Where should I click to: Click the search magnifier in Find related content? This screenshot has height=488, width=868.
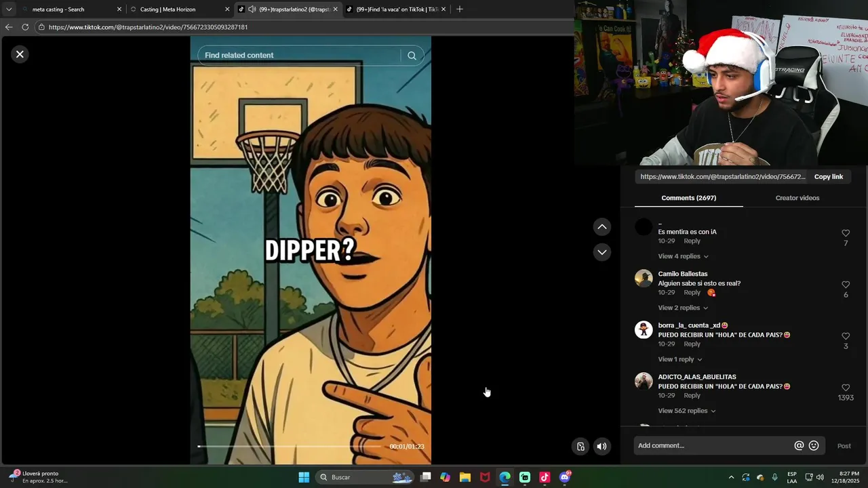[412, 56]
